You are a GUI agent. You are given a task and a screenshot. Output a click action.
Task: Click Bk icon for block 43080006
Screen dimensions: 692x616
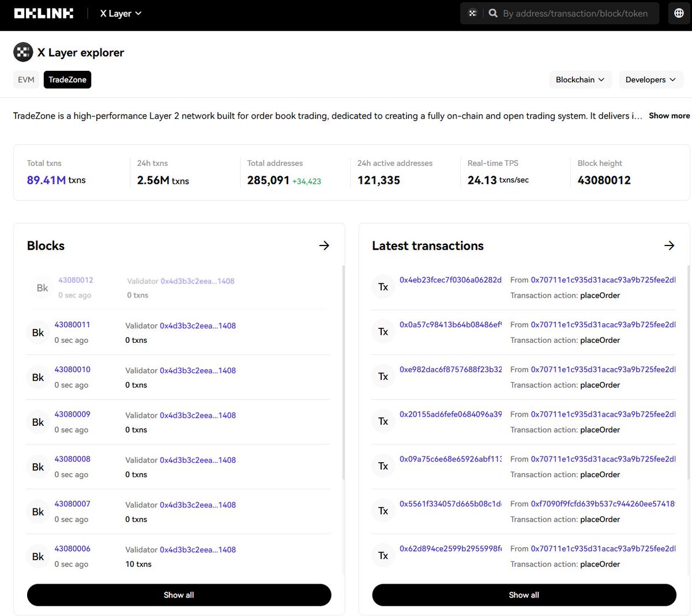coord(38,557)
